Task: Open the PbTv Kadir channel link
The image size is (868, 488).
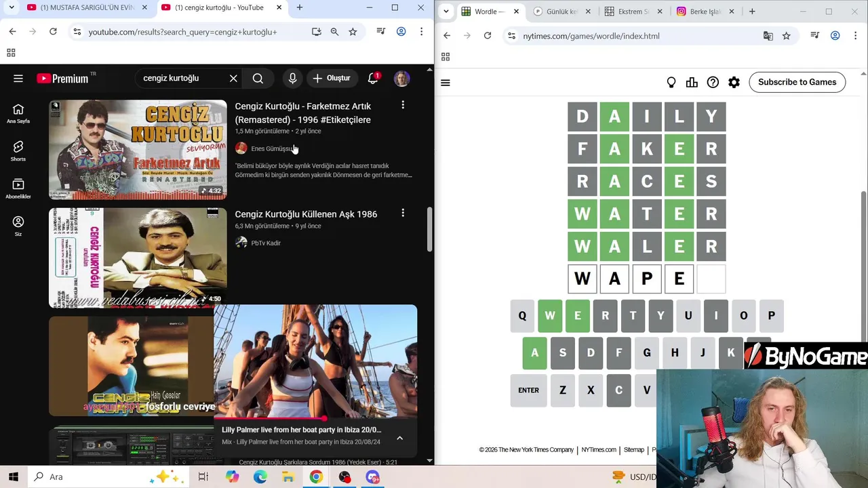Action: point(266,243)
